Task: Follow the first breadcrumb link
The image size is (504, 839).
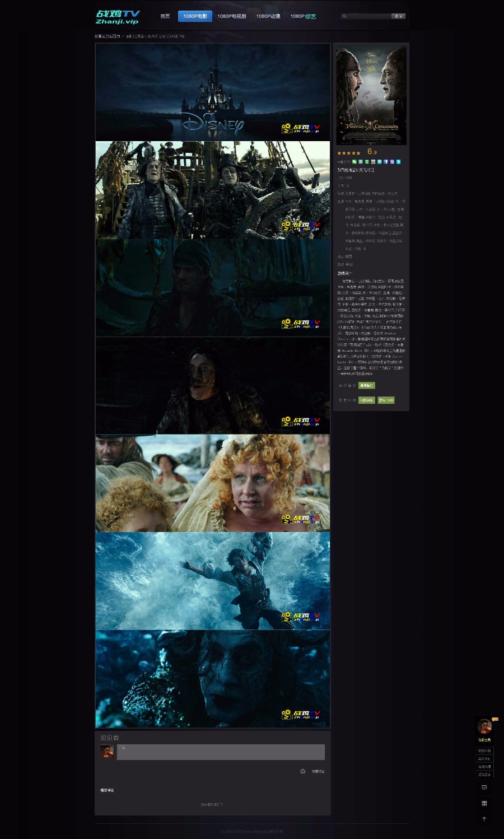Action: (x=107, y=36)
